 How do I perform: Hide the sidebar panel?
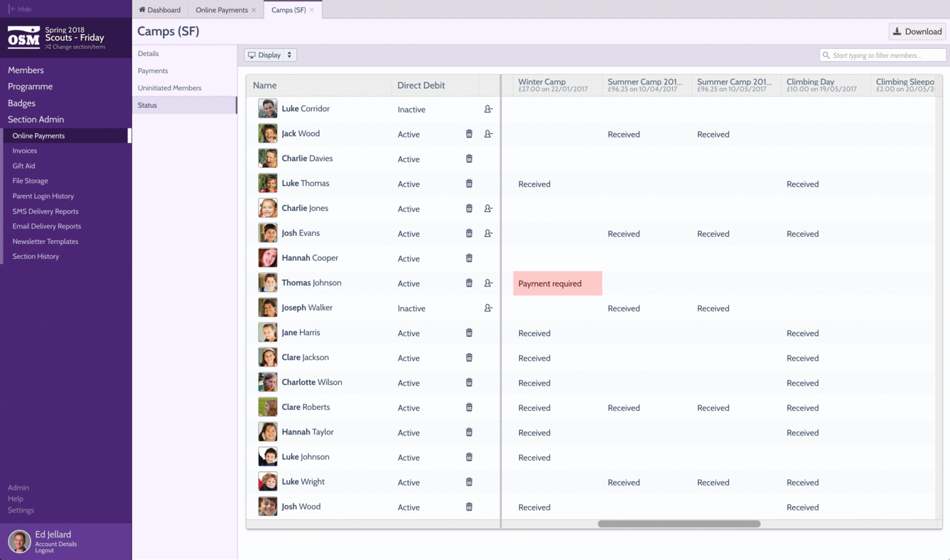pyautogui.click(x=21, y=9)
